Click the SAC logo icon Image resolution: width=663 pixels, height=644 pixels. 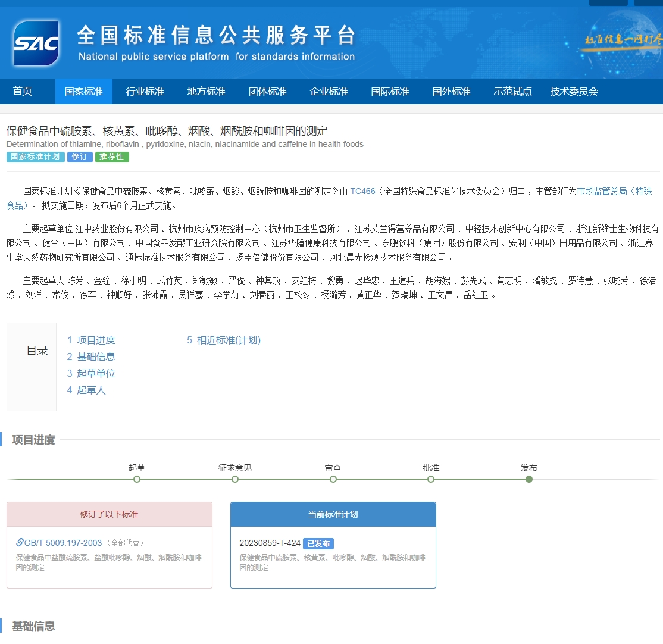pos(36,43)
